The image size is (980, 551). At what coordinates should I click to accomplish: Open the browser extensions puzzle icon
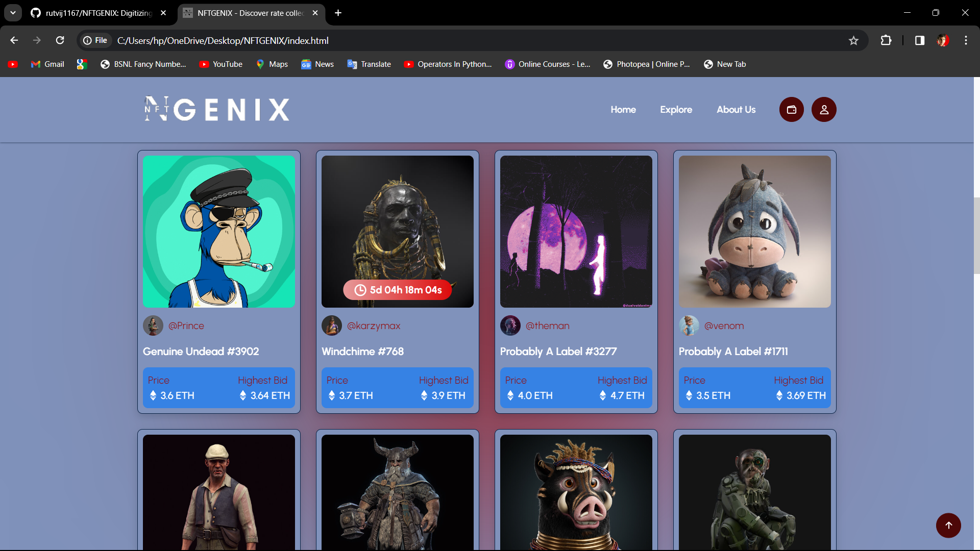click(886, 40)
